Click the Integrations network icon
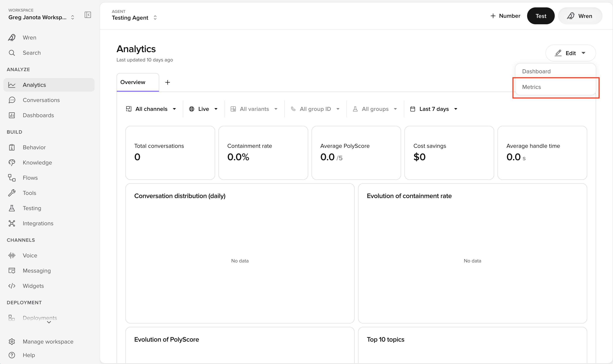The image size is (613, 364). pos(12,223)
